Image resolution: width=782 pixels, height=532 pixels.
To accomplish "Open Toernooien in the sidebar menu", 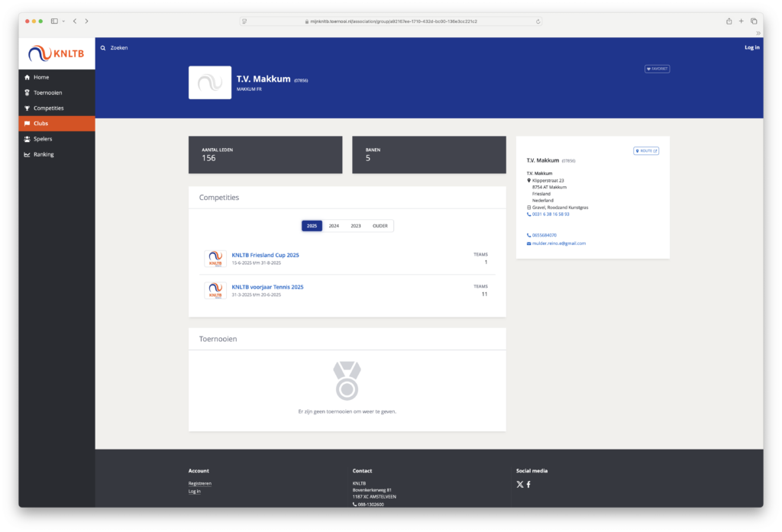I will click(47, 92).
